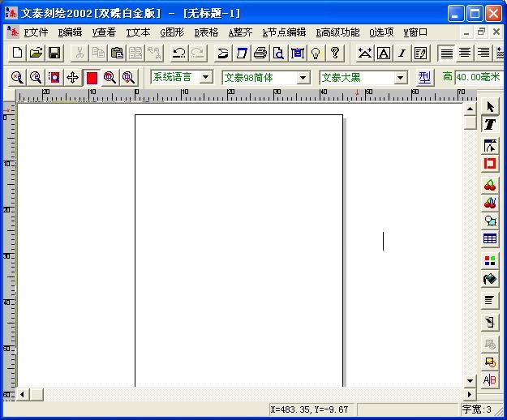The height and width of the screenshot is (420, 507).
Task: Undo the last action
Action: coord(178,53)
